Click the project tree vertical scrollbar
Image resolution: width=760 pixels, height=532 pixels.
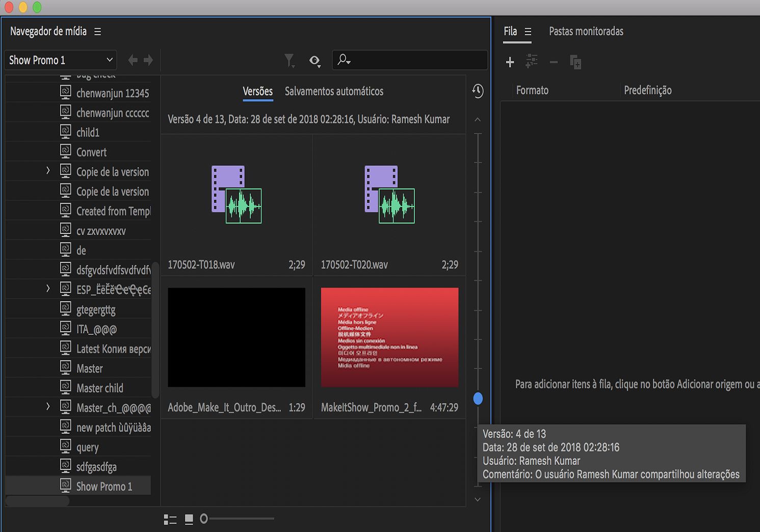point(155,329)
